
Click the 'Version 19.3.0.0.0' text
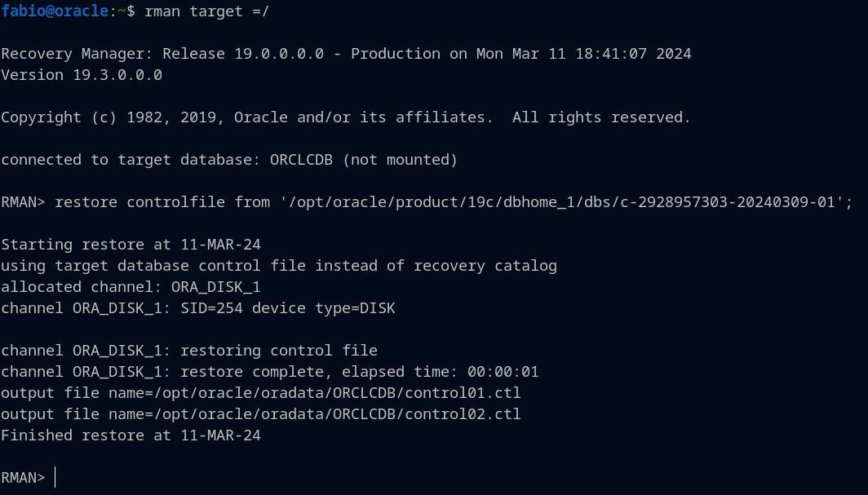pyautogui.click(x=82, y=75)
